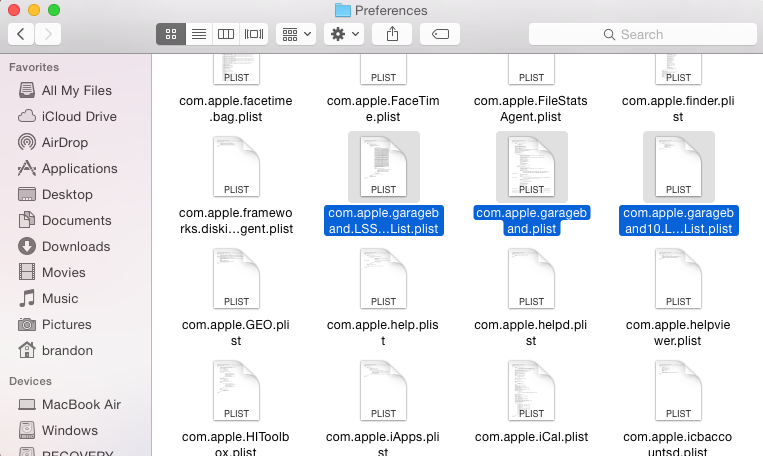Select iCloud Drive in the sidebar
The image size is (763, 456).
tap(78, 116)
